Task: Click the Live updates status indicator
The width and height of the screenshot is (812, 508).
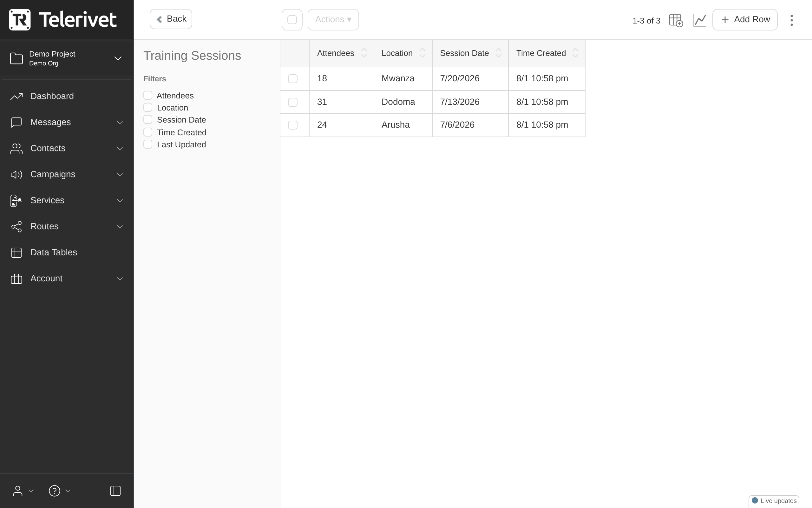Action: click(x=774, y=501)
